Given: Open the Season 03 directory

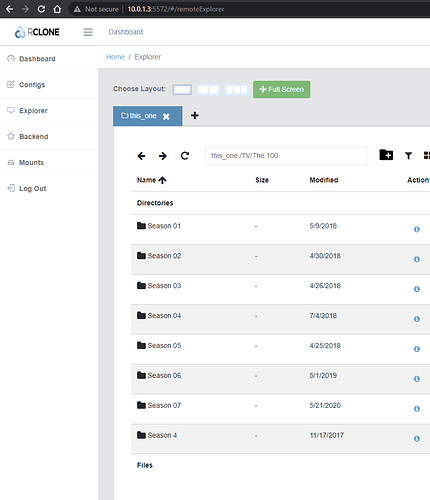Looking at the screenshot, I should (164, 286).
